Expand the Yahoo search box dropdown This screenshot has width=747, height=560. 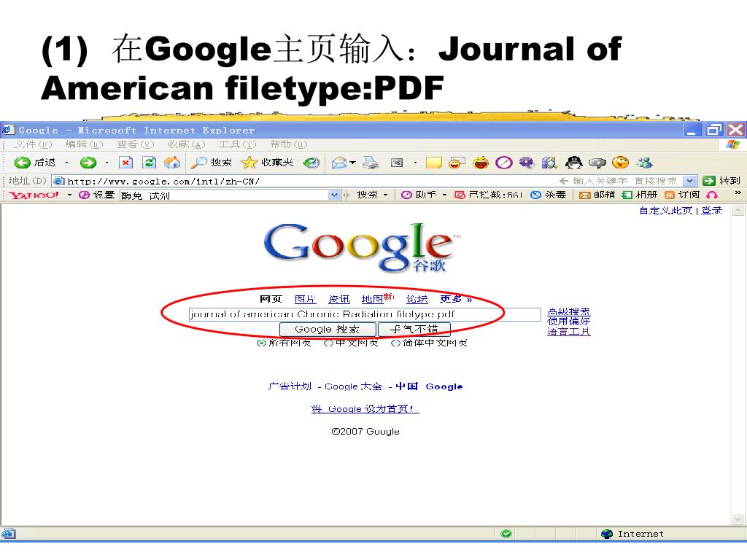click(335, 195)
